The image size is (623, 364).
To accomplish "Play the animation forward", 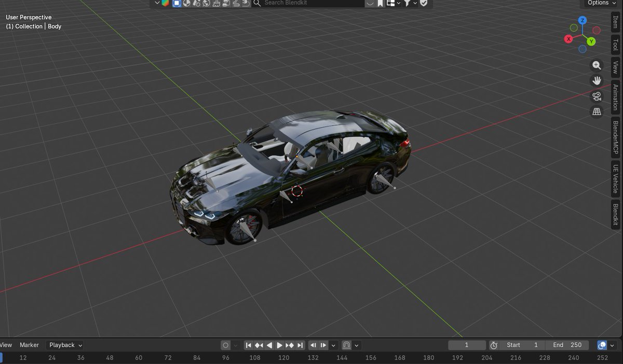I will click(279, 345).
